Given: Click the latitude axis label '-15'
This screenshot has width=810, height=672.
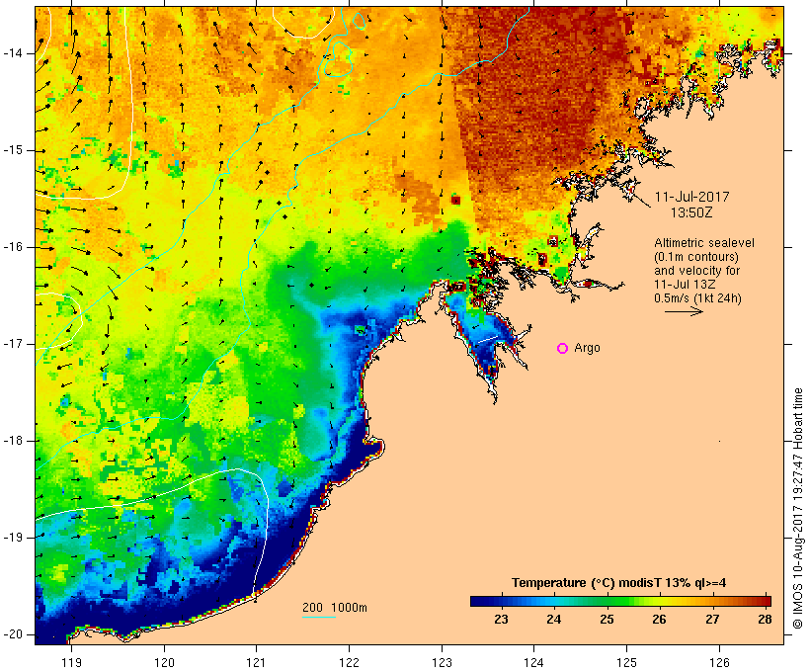Looking at the screenshot, I should click(12, 150).
